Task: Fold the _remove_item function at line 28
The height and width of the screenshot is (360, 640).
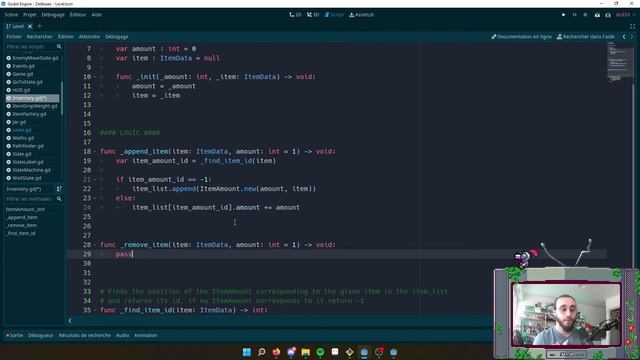Action: click(x=95, y=245)
